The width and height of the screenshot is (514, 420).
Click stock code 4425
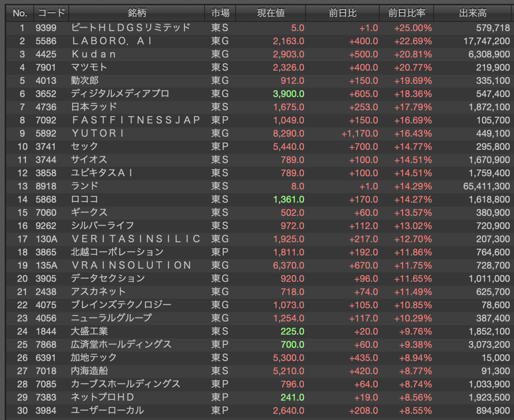(46, 55)
